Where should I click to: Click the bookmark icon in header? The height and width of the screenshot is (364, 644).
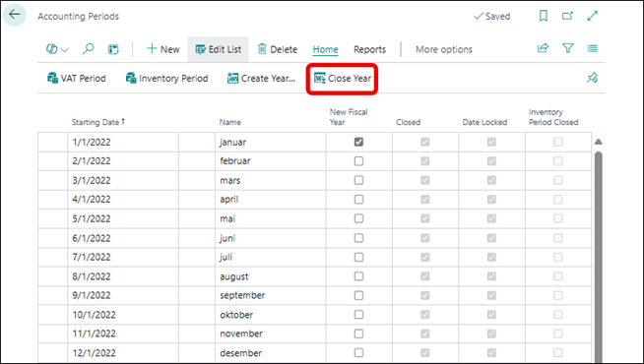pyautogui.click(x=544, y=16)
